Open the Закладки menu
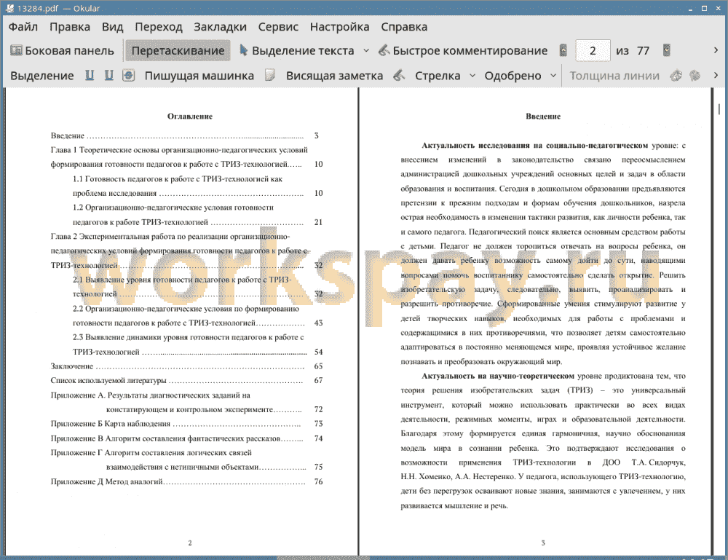The width and height of the screenshot is (728, 560). pyautogui.click(x=220, y=26)
